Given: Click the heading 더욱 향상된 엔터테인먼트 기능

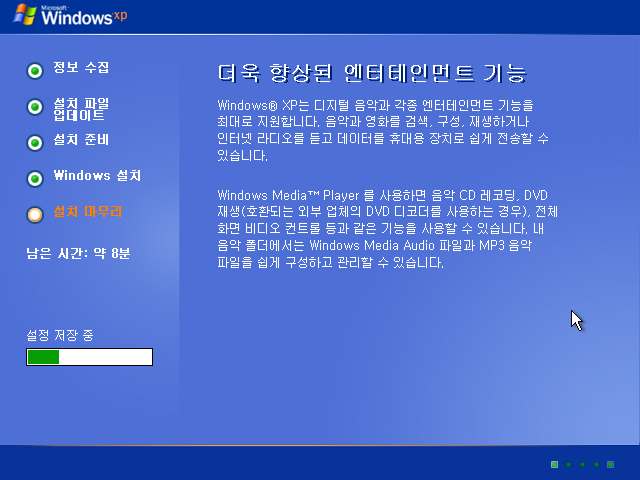Looking at the screenshot, I should pos(372,73).
